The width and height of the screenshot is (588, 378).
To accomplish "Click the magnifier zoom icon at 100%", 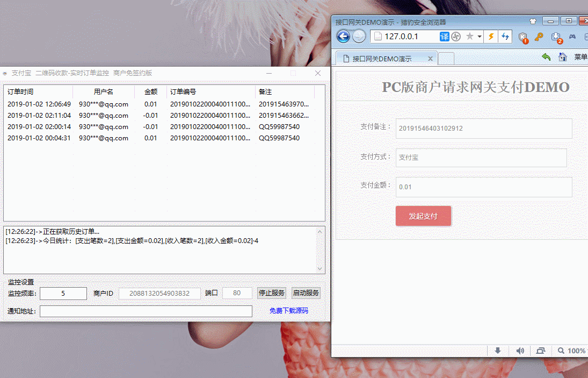I will pyautogui.click(x=561, y=351).
